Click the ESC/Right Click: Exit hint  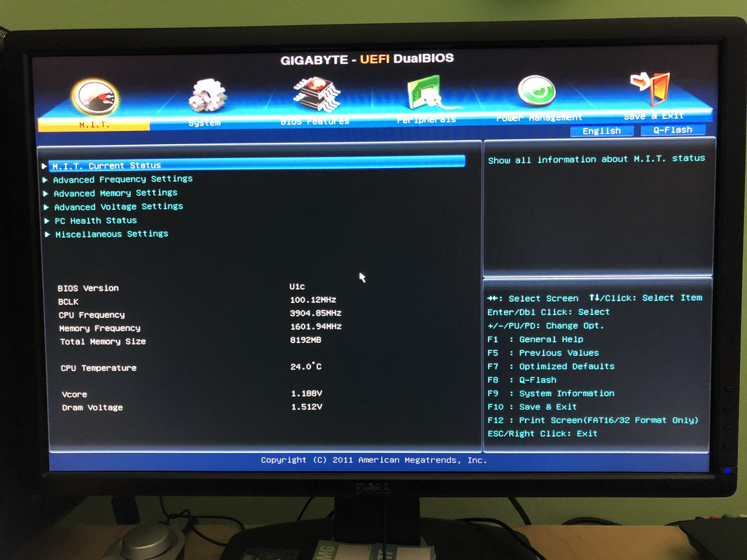pyautogui.click(x=542, y=434)
